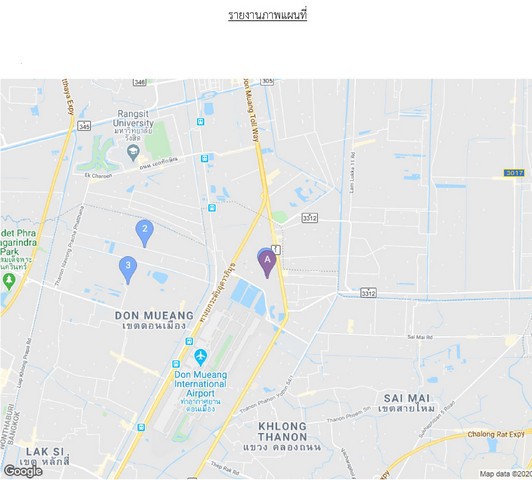Image resolution: width=532 pixels, height=480 pixels.
Task: Click the transit icon south of the airport
Action: point(141,427)
